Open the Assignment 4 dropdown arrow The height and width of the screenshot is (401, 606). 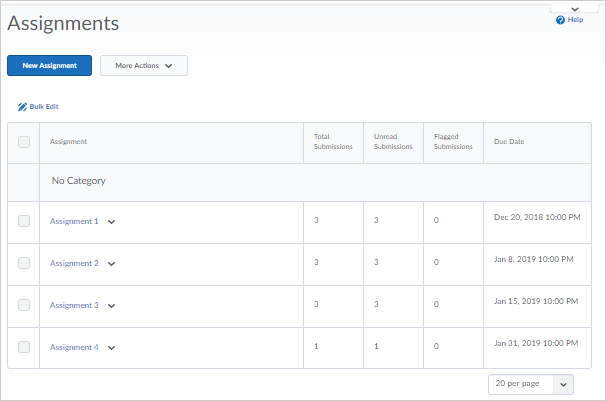[x=111, y=348]
